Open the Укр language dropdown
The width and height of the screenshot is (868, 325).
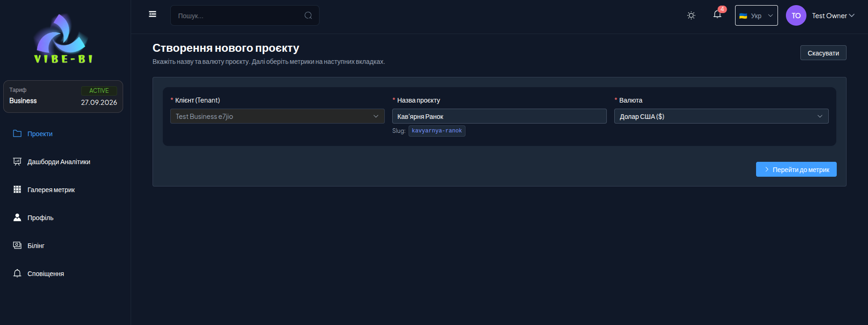click(756, 15)
